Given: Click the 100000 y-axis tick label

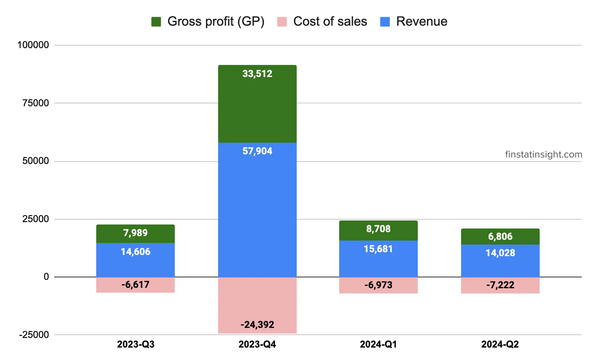Looking at the screenshot, I should click(33, 45).
